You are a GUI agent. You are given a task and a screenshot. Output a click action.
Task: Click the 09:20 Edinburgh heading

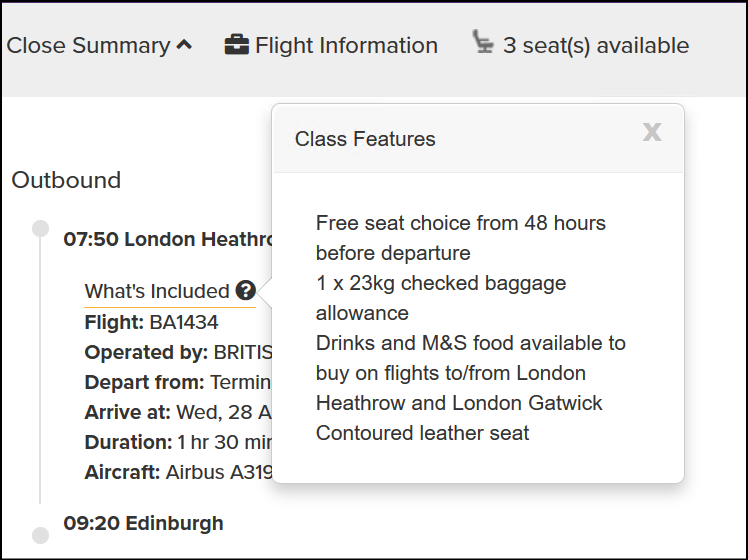143,523
